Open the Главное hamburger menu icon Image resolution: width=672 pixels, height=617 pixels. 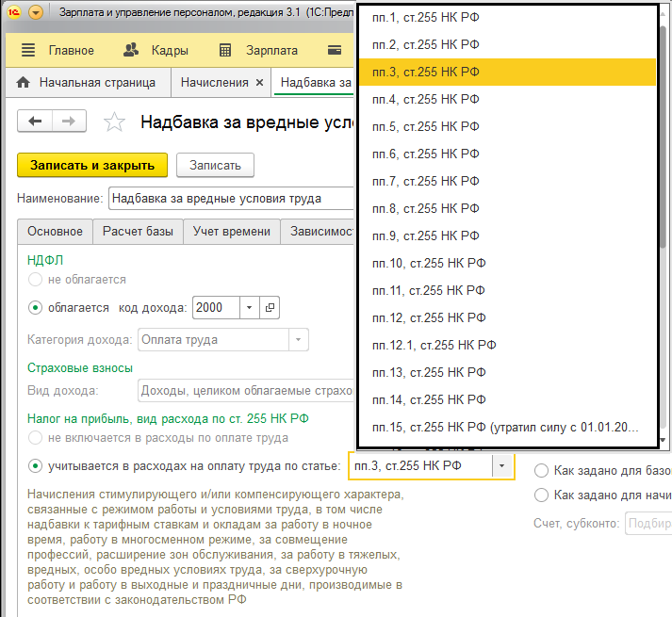pyautogui.click(x=28, y=51)
